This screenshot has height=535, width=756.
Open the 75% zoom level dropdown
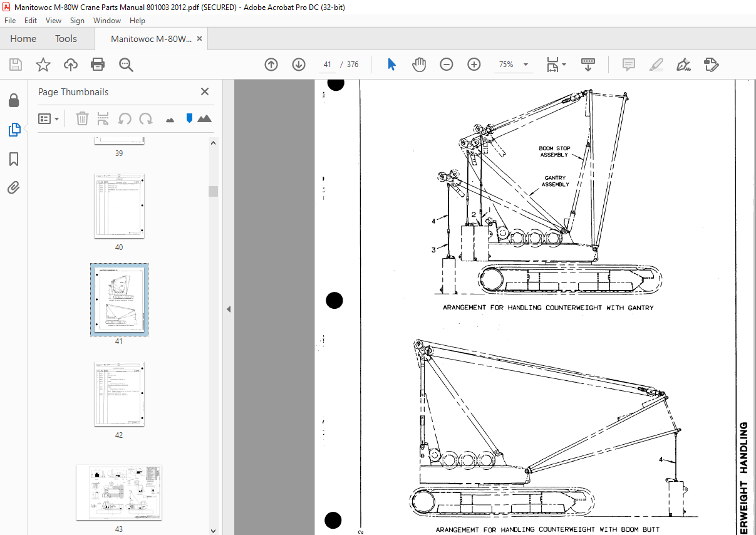(x=513, y=65)
